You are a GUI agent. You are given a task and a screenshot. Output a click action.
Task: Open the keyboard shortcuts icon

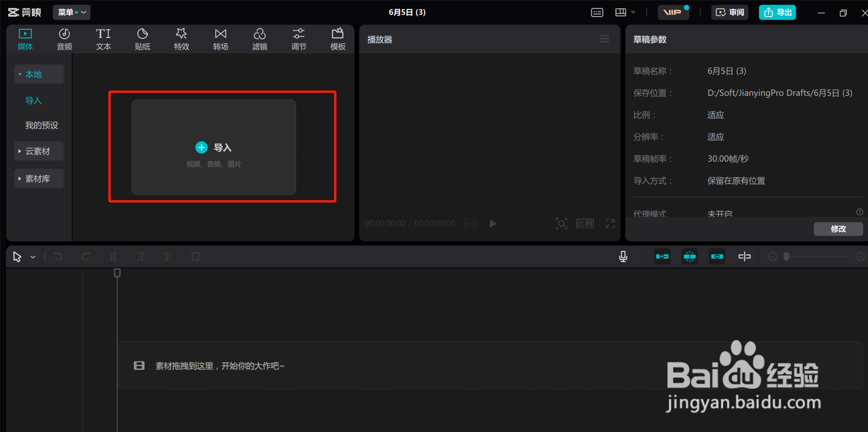tap(597, 12)
